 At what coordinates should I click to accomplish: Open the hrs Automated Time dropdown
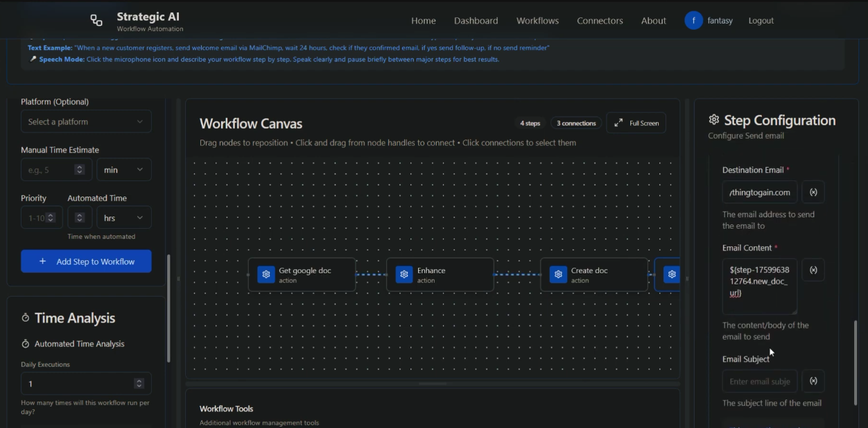coord(124,217)
